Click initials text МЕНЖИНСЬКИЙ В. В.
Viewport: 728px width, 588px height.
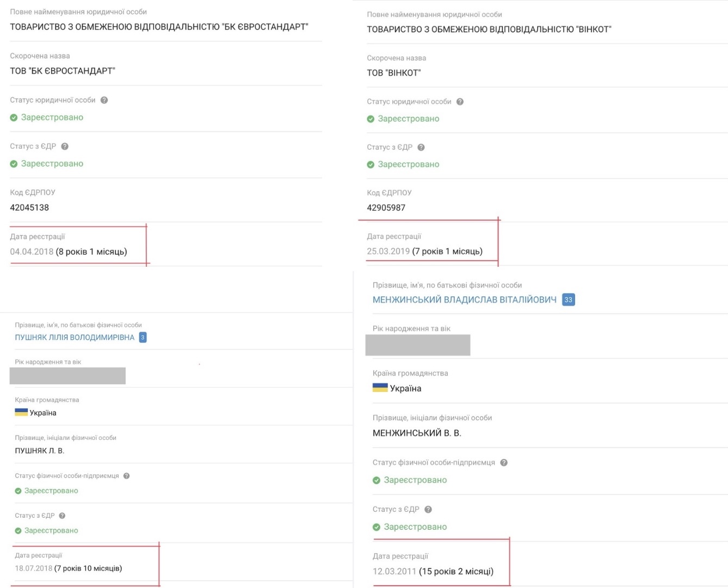tap(417, 433)
